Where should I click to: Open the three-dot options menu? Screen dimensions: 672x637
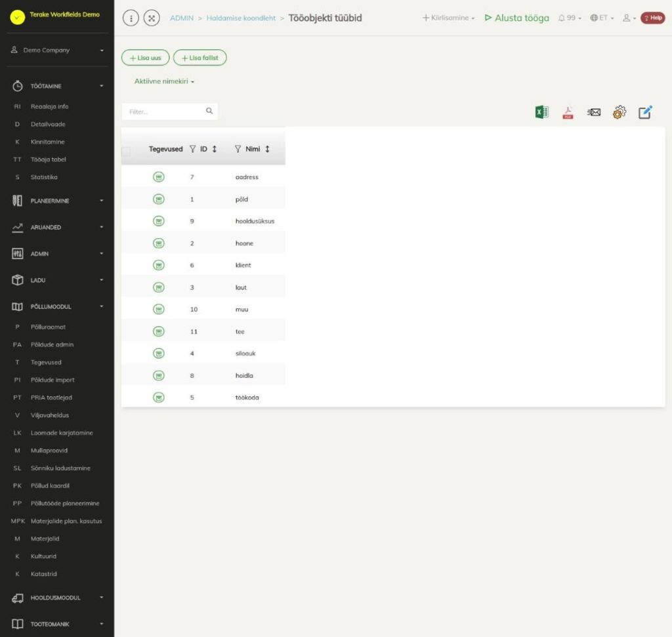click(x=131, y=18)
